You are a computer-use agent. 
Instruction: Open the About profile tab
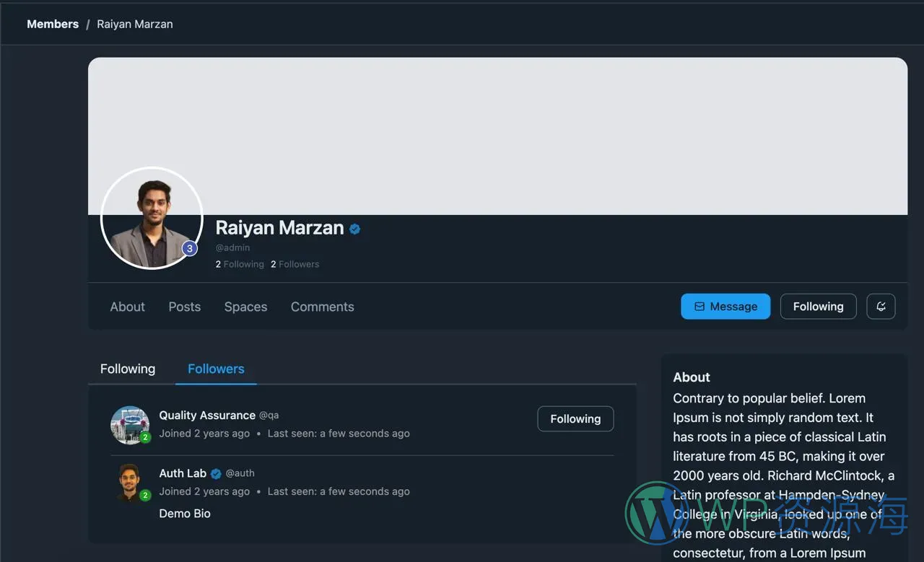127,307
